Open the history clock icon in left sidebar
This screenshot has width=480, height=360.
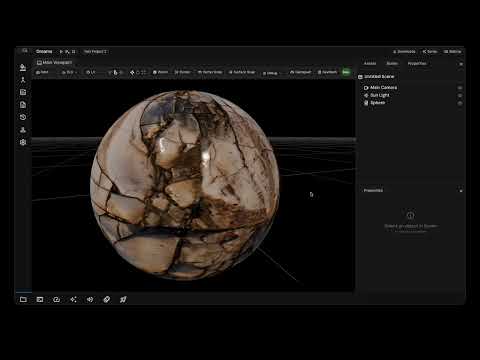pyautogui.click(x=23, y=117)
